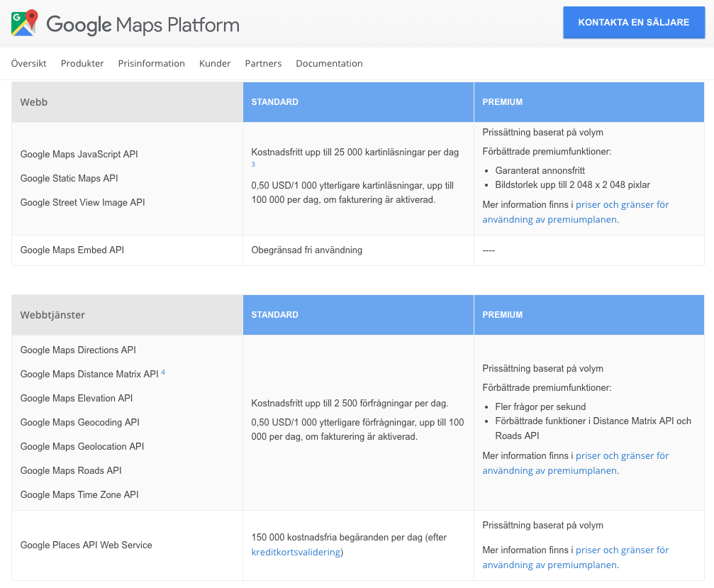Select the Google Static Maps API text

pos(69,178)
